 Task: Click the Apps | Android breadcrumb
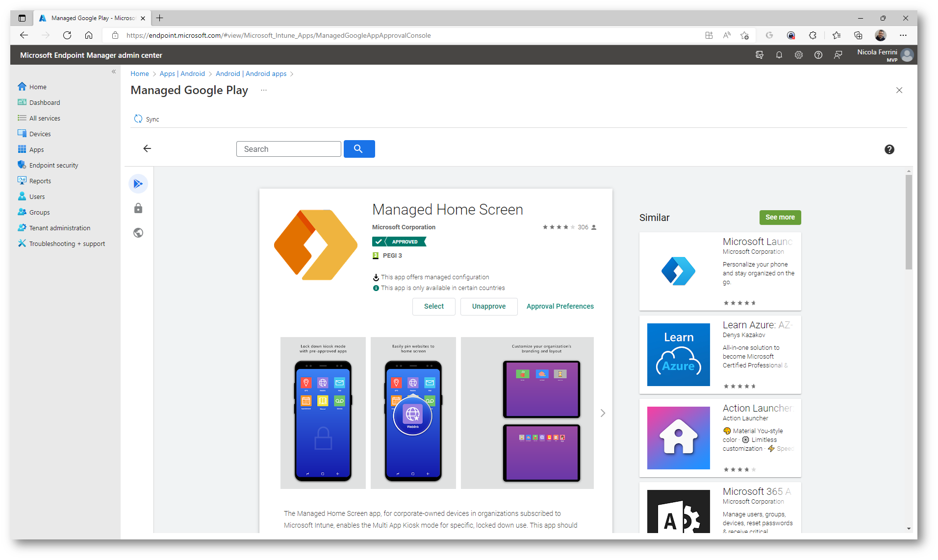182,73
